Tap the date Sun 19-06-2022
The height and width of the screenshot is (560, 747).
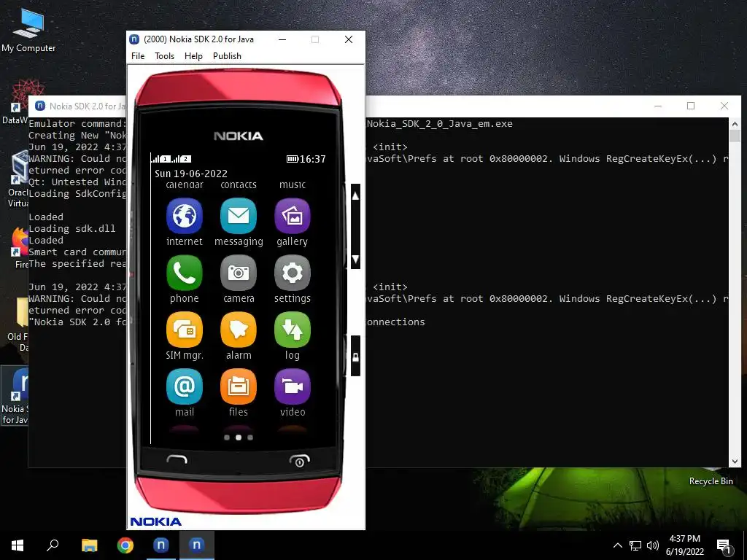point(191,174)
